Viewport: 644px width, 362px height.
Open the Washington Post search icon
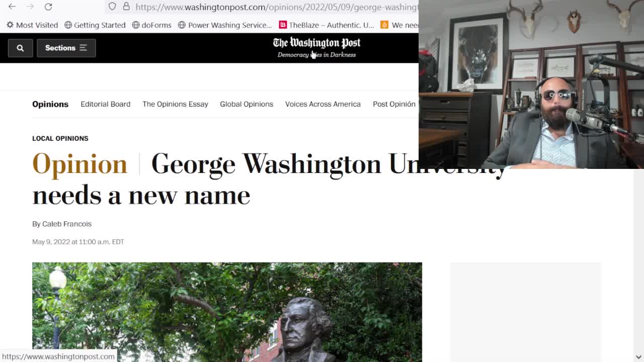20,48
